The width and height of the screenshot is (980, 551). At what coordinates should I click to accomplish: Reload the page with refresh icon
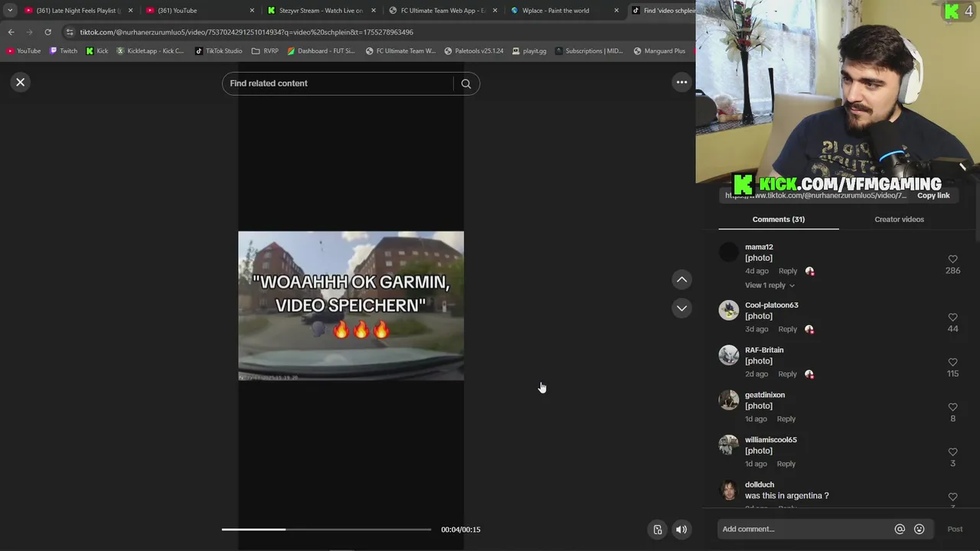(47, 32)
